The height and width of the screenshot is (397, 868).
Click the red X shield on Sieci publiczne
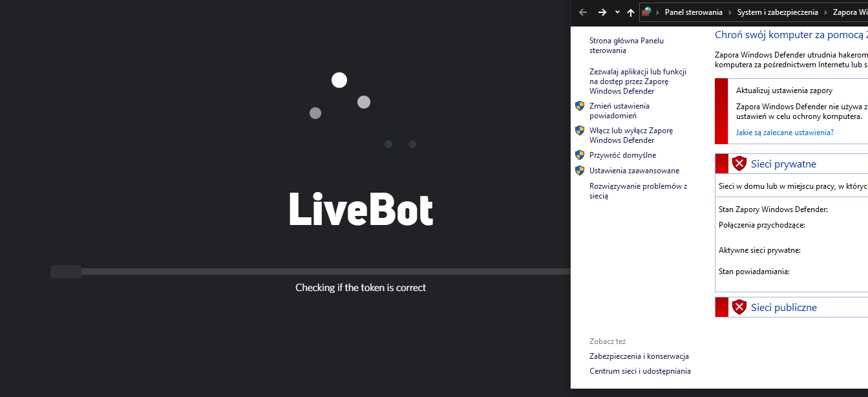coord(739,307)
